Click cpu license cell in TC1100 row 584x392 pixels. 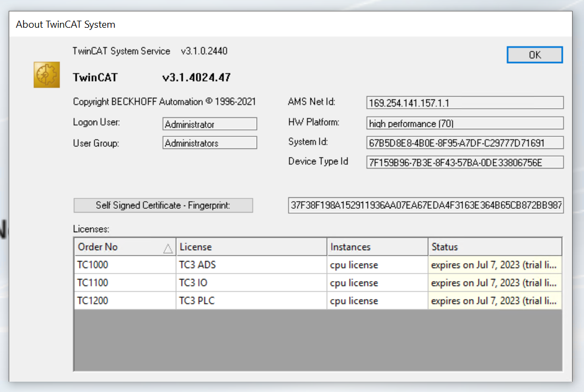[x=378, y=283]
